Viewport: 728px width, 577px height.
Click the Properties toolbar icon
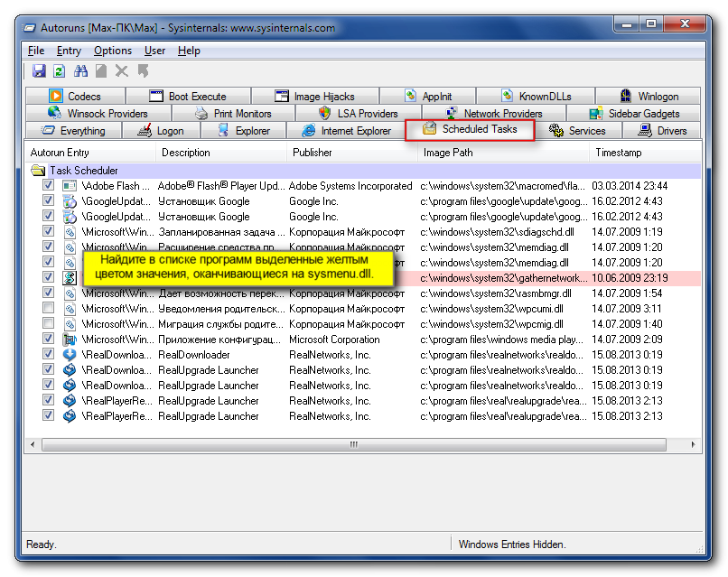click(x=101, y=71)
